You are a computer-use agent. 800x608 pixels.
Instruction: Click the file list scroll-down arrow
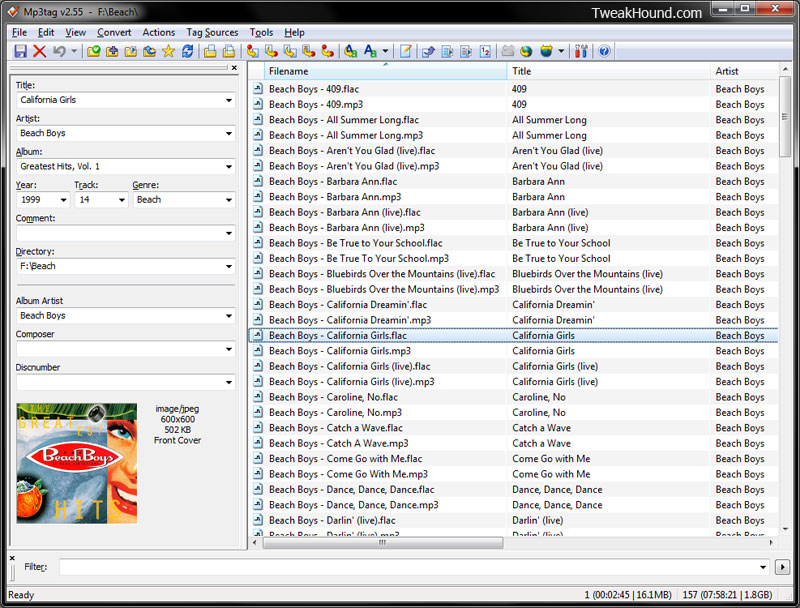click(x=785, y=529)
